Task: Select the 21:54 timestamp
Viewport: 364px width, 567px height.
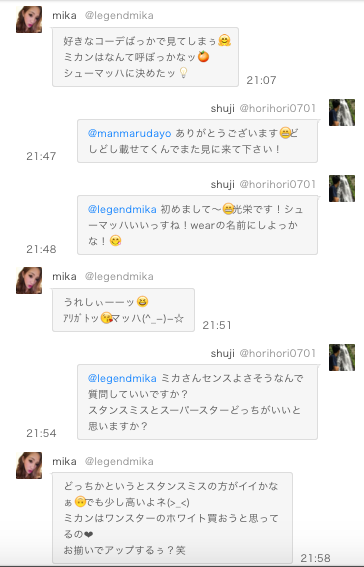Action: (41, 433)
